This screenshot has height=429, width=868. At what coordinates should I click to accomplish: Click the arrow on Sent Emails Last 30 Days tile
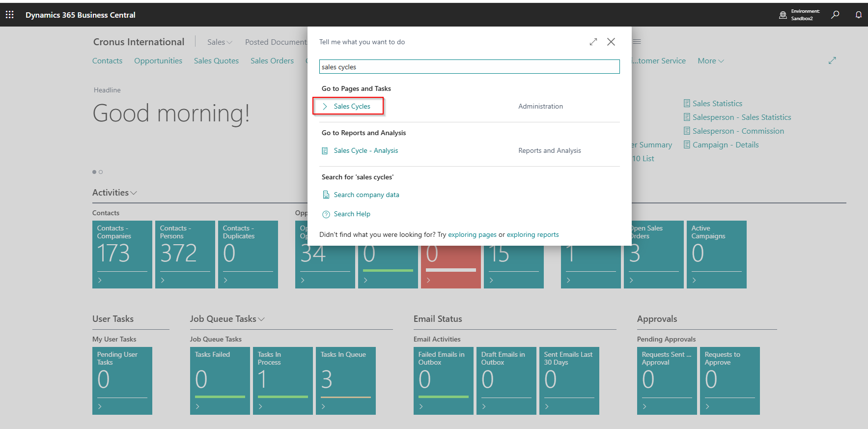[547, 406]
